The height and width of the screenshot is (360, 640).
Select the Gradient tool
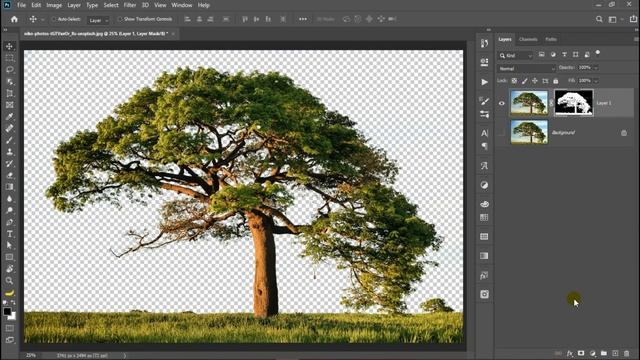tap(9, 187)
